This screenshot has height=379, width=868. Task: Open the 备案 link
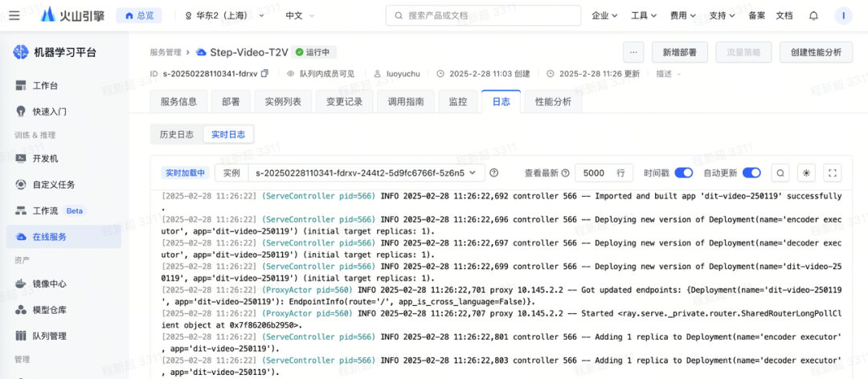click(757, 15)
